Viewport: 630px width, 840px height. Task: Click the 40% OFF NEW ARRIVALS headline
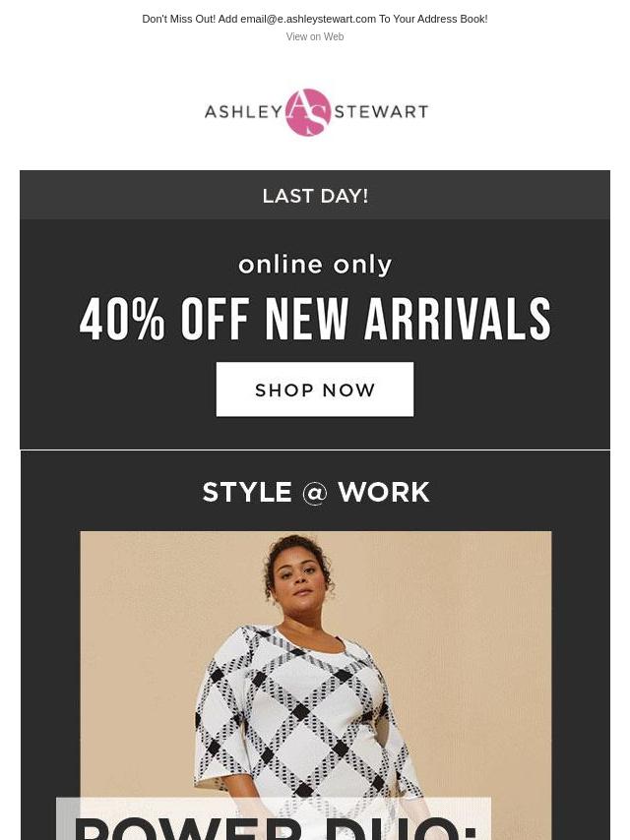(315, 320)
